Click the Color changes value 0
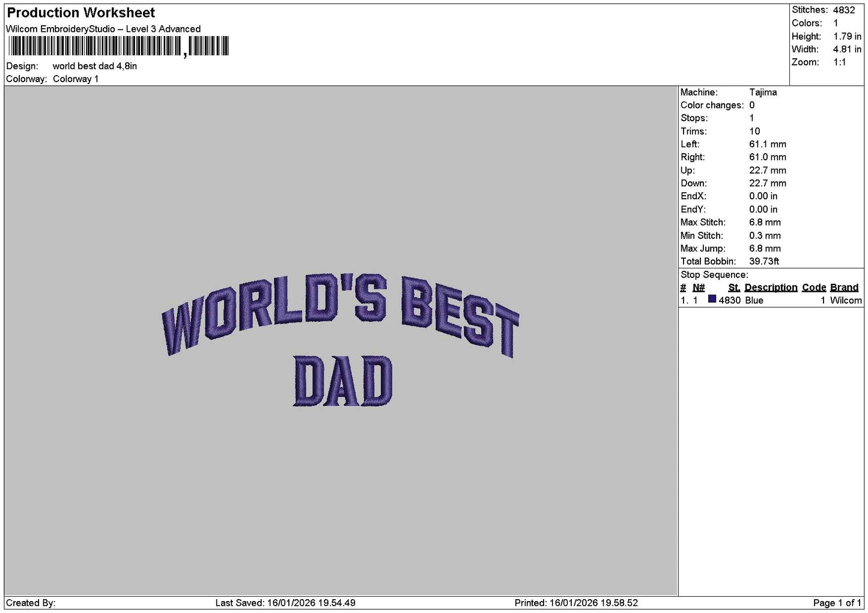 [752, 105]
